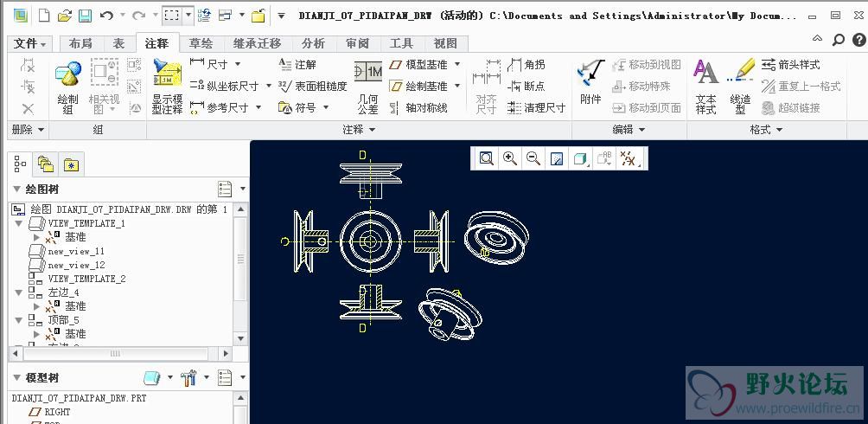868x424 pixels.
Task: Switch to the 分析 analysis tab
Action: (x=313, y=43)
